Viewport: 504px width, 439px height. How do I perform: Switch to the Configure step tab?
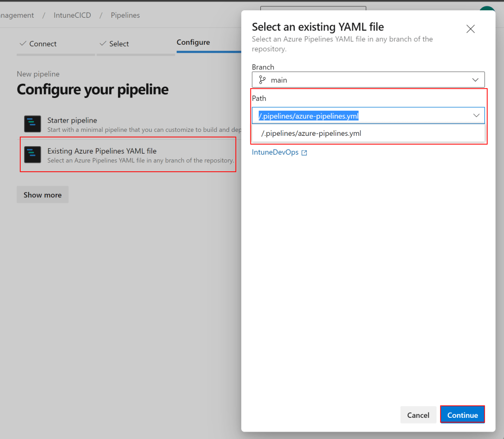coord(193,42)
